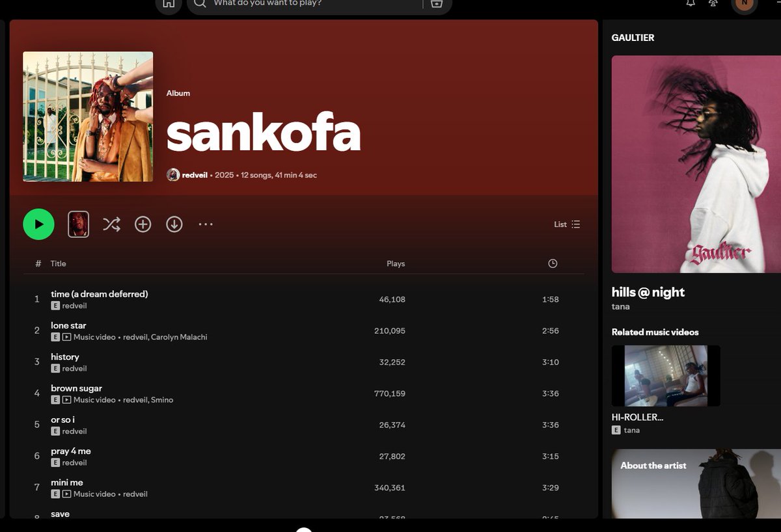Screen dimensions: 781x532
Task: Click the explicit badge on 'or so i'
Action: point(55,431)
